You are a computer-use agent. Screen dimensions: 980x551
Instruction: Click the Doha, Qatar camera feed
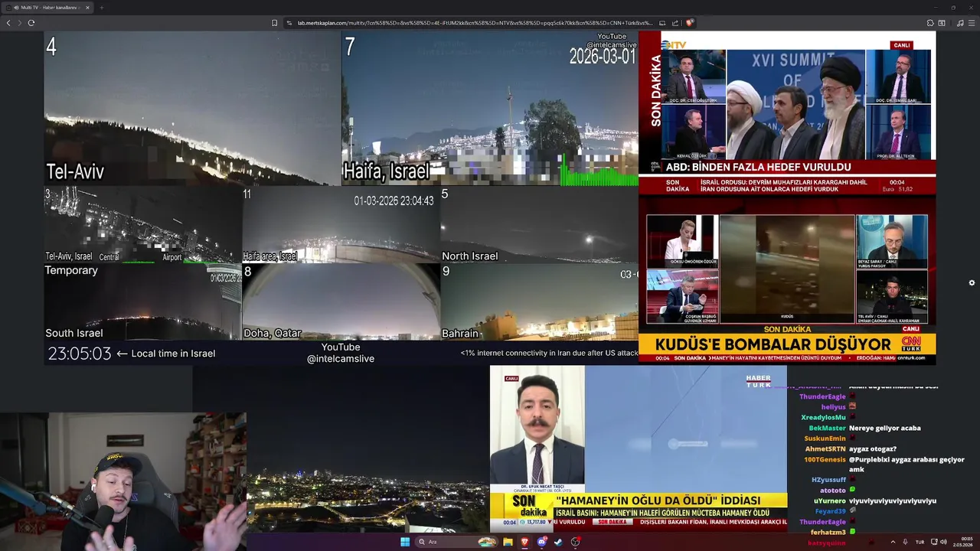(x=341, y=302)
